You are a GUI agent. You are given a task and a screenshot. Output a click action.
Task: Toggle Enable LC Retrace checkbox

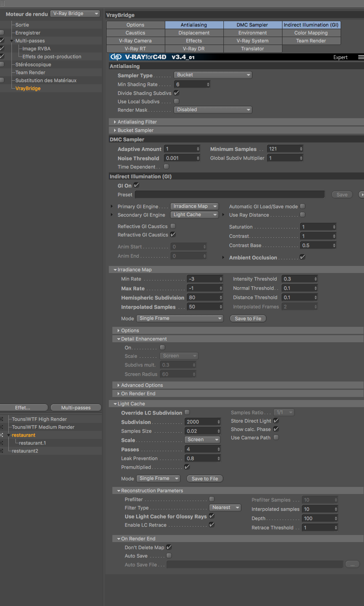pos(212,525)
